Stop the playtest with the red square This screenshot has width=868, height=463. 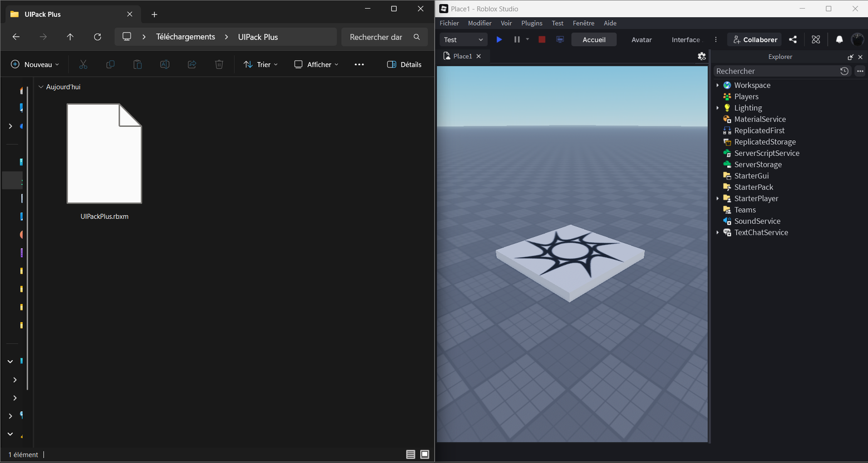click(542, 40)
